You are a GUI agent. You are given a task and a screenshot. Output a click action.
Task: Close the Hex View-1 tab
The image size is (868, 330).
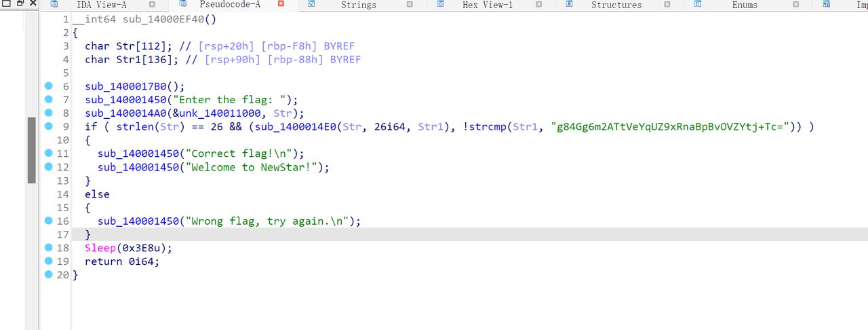pyautogui.click(x=538, y=5)
